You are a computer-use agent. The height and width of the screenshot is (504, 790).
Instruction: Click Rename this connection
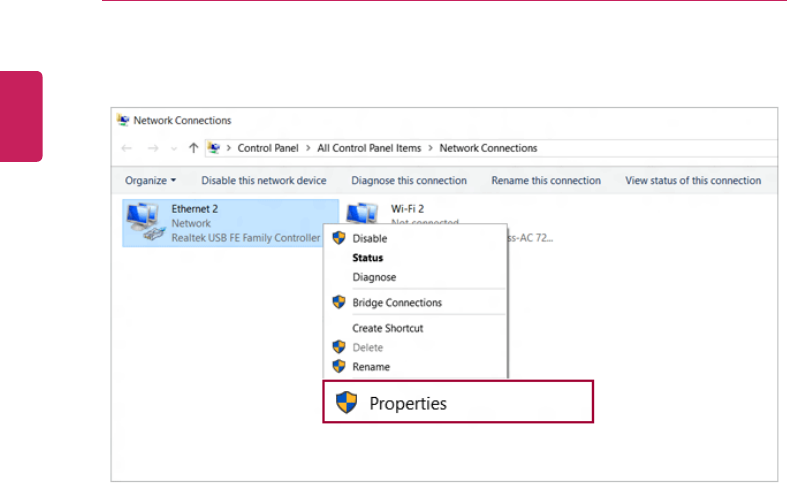click(546, 180)
